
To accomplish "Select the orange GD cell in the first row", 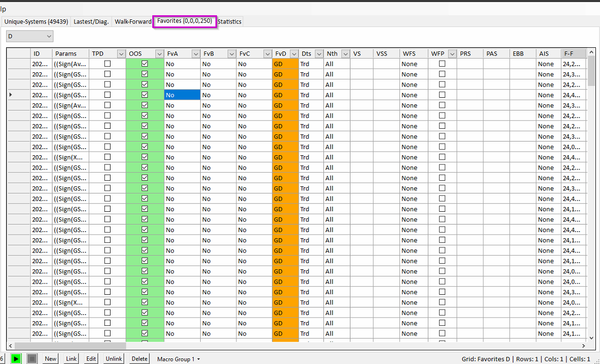I will click(x=285, y=64).
